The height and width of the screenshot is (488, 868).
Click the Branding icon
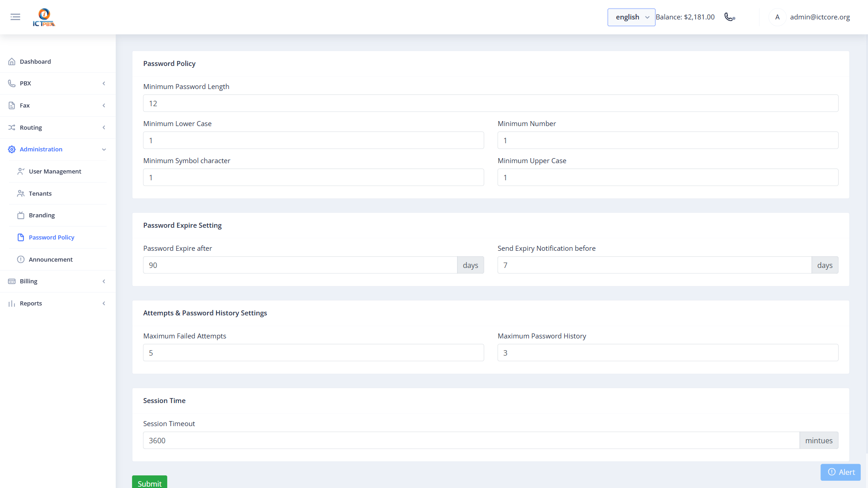pyautogui.click(x=21, y=216)
